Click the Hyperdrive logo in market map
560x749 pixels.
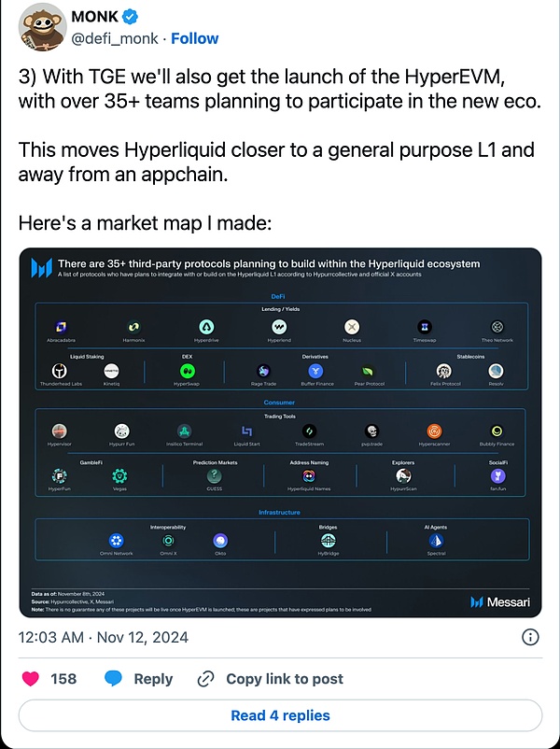point(206,327)
